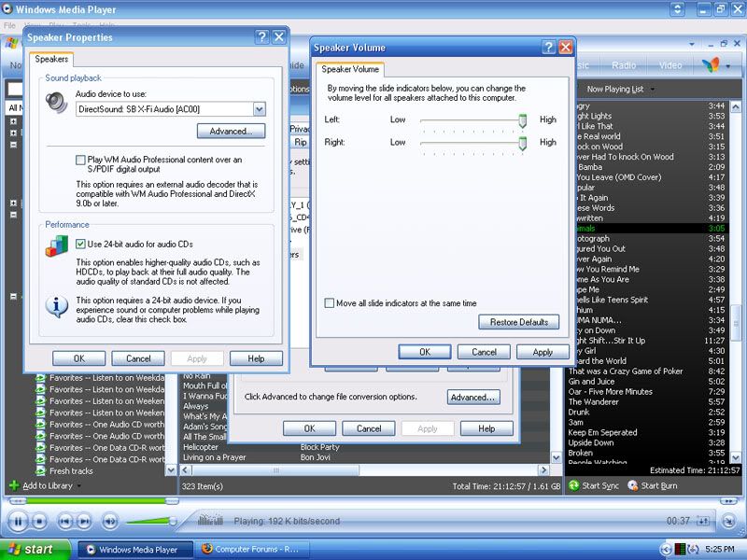
Task: Open the Add to Library dropdown arrow
Action: click(x=78, y=486)
